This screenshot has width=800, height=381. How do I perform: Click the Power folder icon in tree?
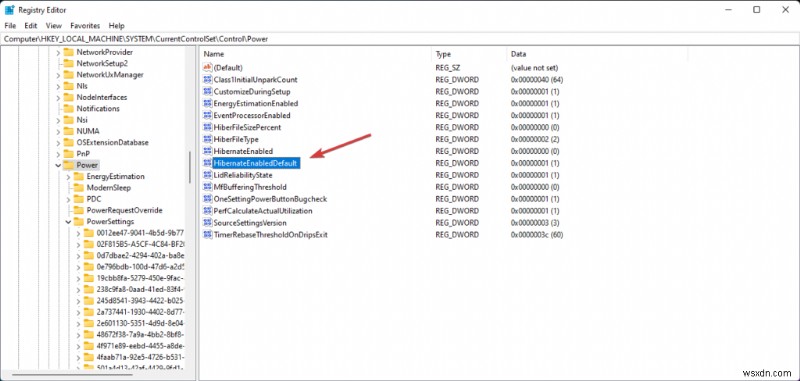click(68, 165)
